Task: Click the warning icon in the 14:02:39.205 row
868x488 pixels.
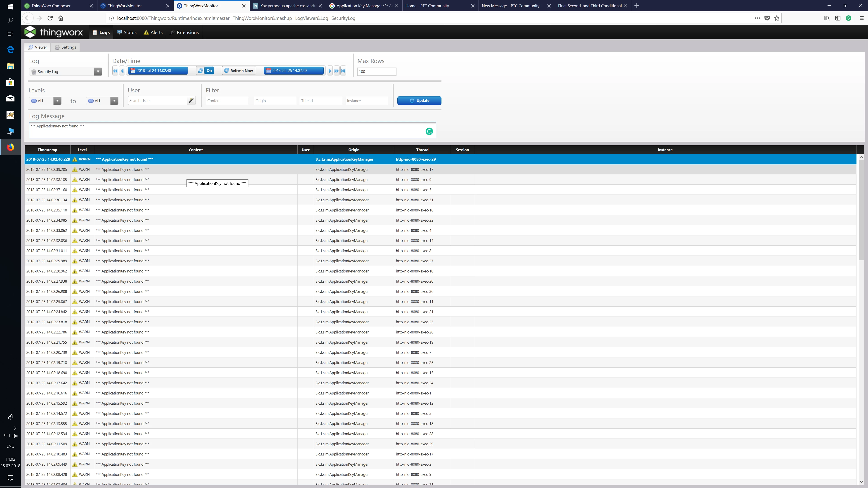Action: tap(75, 169)
